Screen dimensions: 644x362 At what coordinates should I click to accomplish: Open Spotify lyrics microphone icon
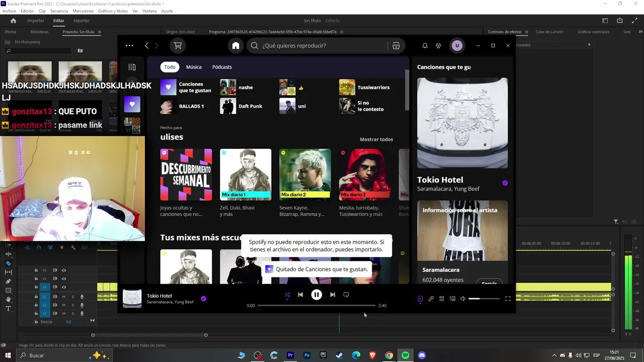pos(431,299)
